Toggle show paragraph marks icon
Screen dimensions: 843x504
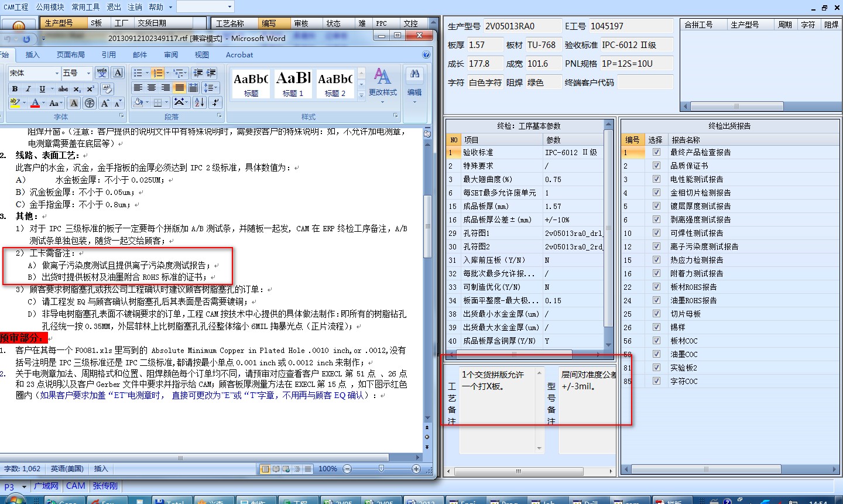point(214,102)
